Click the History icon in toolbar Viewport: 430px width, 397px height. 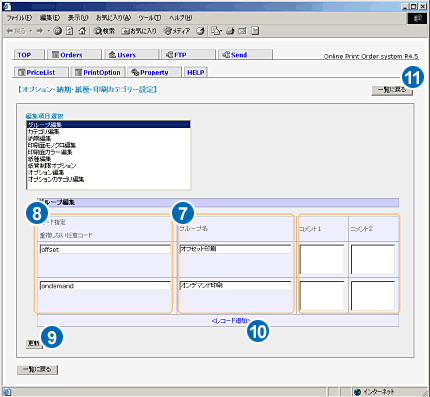200,31
